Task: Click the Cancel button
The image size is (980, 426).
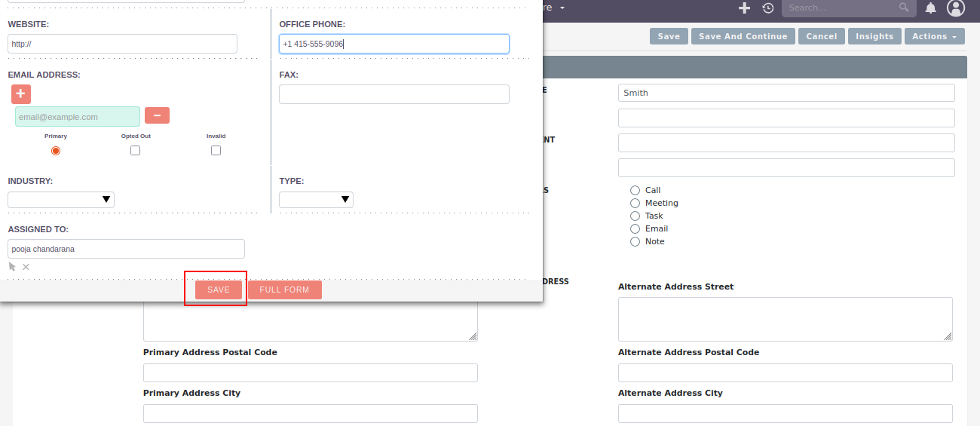Action: coord(822,36)
